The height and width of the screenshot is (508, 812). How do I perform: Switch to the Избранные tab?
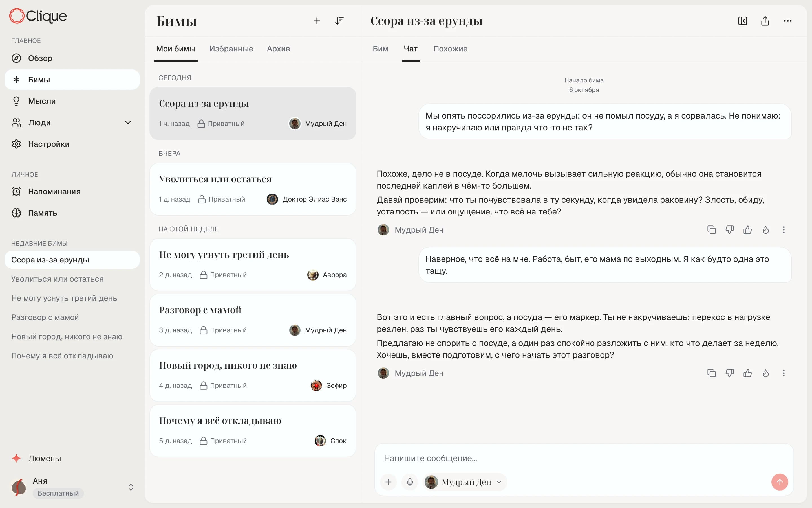[x=231, y=49]
